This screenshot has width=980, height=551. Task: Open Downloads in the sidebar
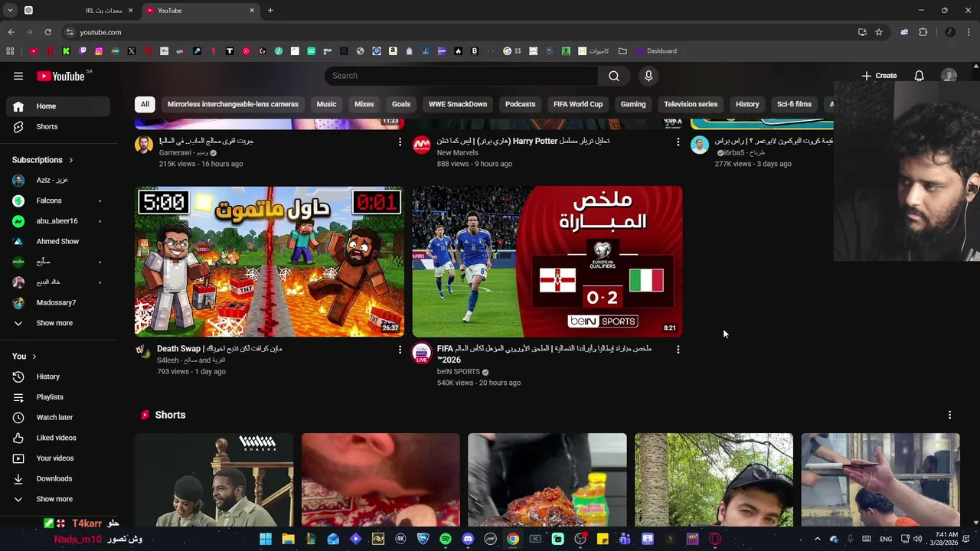point(58,478)
